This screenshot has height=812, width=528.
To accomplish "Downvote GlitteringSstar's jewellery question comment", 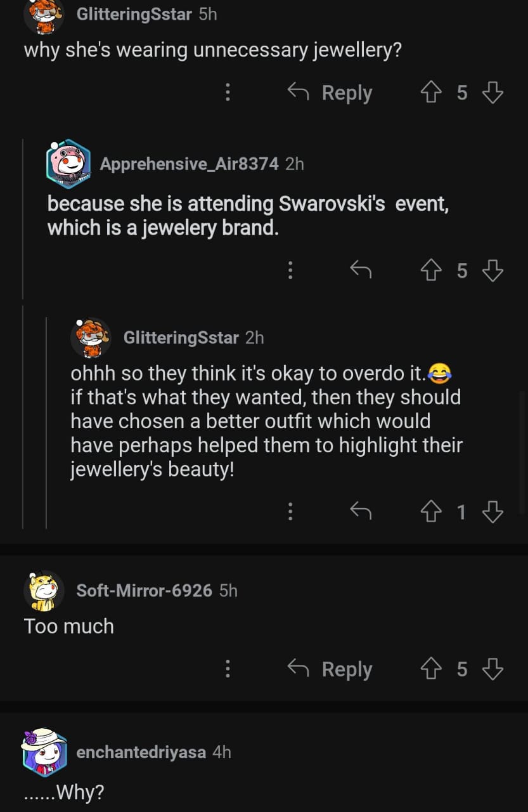I will pos(493,93).
